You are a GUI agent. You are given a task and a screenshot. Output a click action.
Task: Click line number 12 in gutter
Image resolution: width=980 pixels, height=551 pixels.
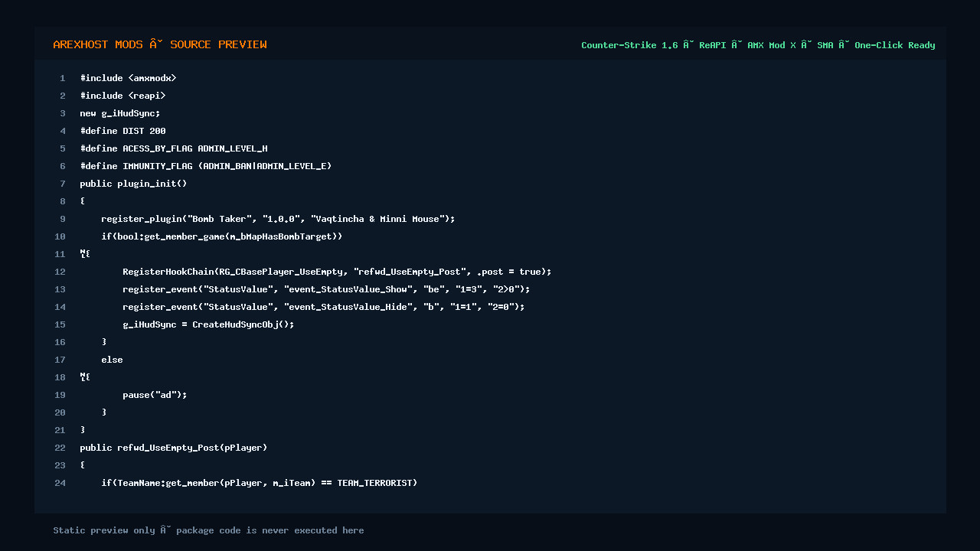tap(60, 272)
